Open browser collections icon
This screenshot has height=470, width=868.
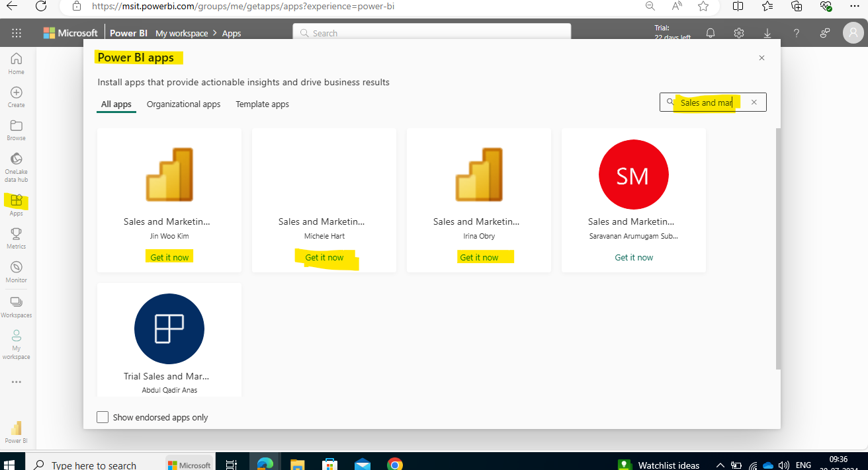click(x=797, y=6)
